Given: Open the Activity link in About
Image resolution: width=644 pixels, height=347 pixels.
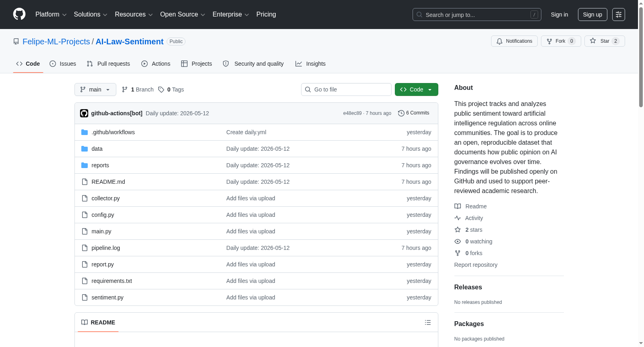Looking at the screenshot, I should [469, 218].
